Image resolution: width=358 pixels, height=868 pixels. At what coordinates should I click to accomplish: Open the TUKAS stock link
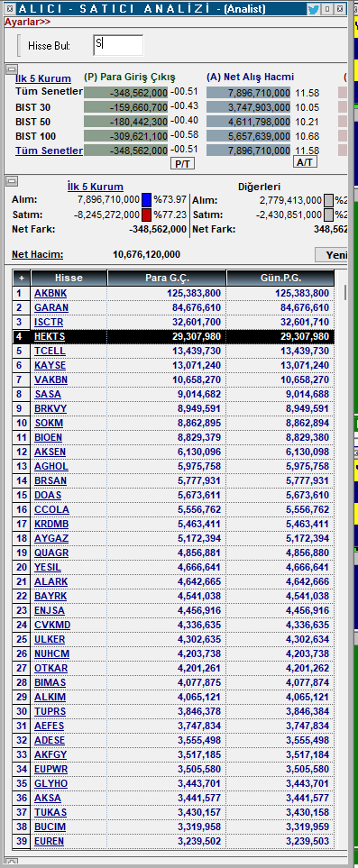[50, 812]
